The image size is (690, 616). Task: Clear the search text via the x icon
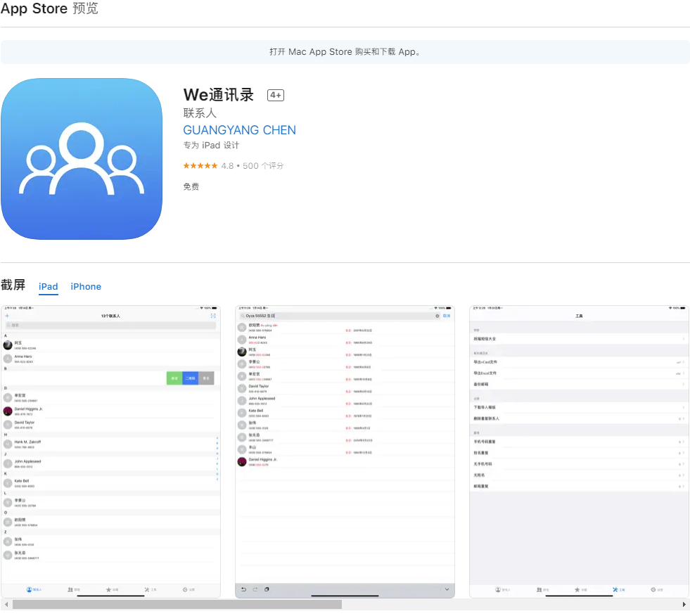point(437,316)
